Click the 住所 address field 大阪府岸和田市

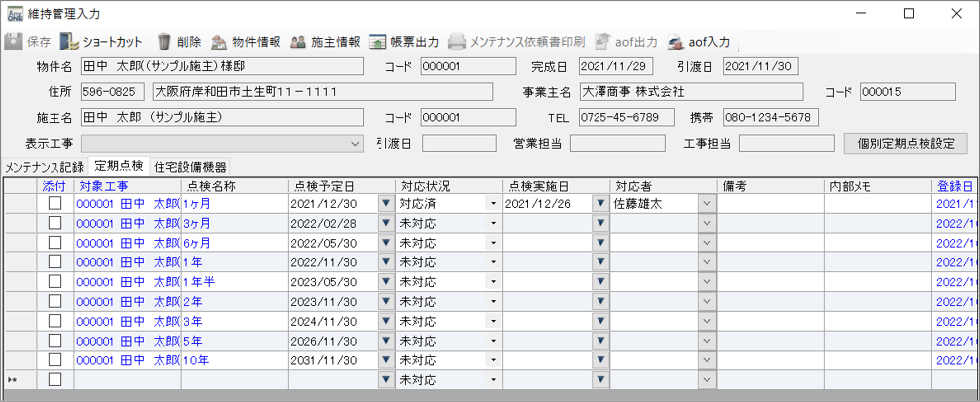click(323, 92)
